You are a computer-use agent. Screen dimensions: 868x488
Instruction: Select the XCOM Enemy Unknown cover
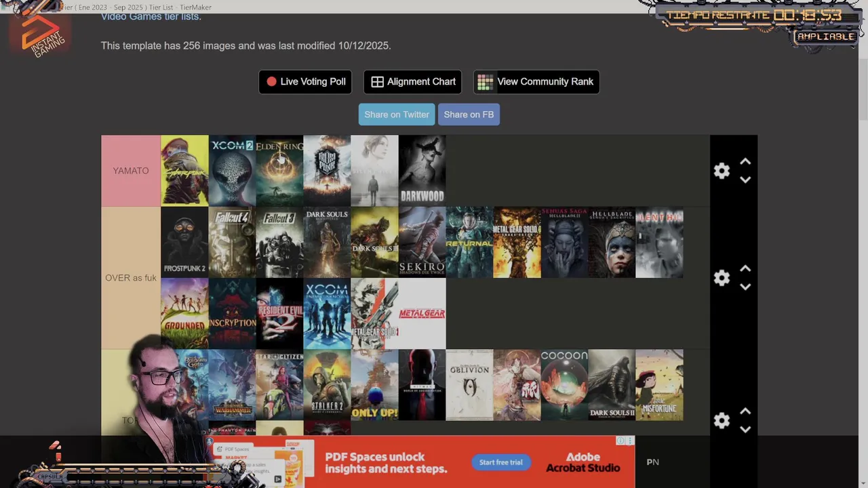click(x=327, y=313)
